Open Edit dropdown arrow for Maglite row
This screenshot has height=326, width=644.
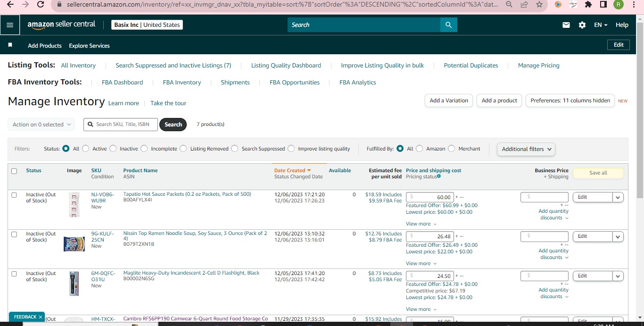(618, 276)
